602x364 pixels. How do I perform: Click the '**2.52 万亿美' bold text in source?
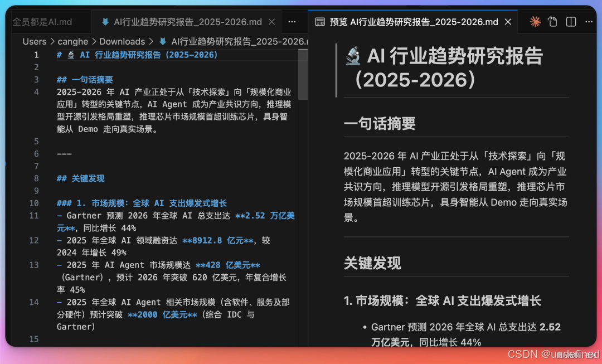(x=265, y=215)
